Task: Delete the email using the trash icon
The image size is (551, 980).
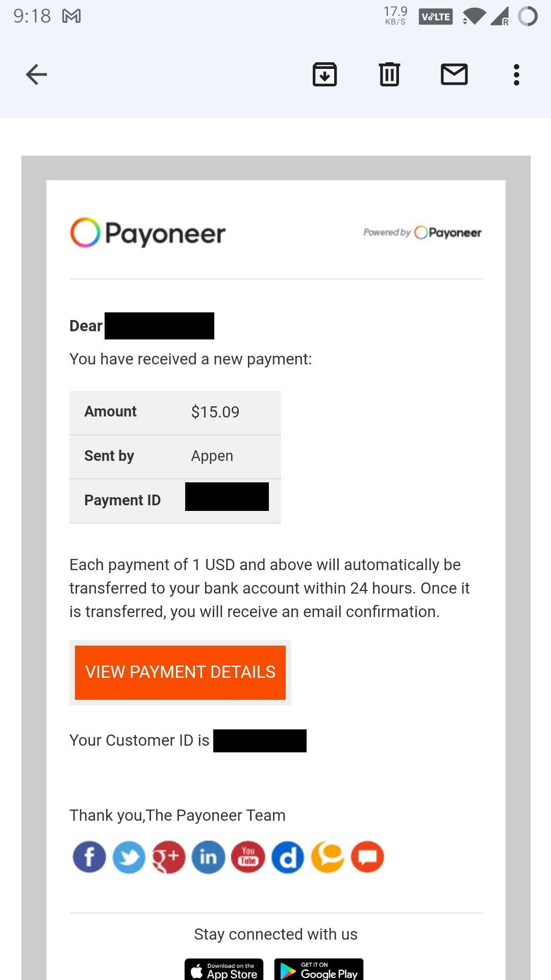Action: (389, 75)
